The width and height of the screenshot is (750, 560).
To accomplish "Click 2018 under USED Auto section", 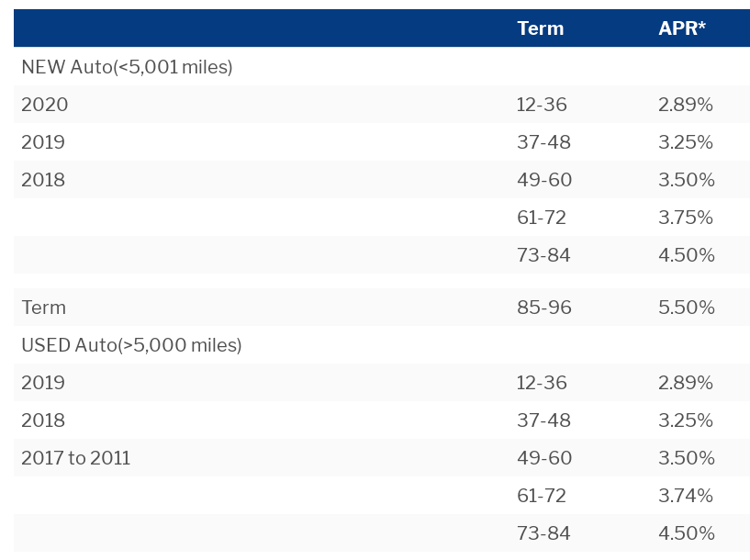I will [43, 420].
